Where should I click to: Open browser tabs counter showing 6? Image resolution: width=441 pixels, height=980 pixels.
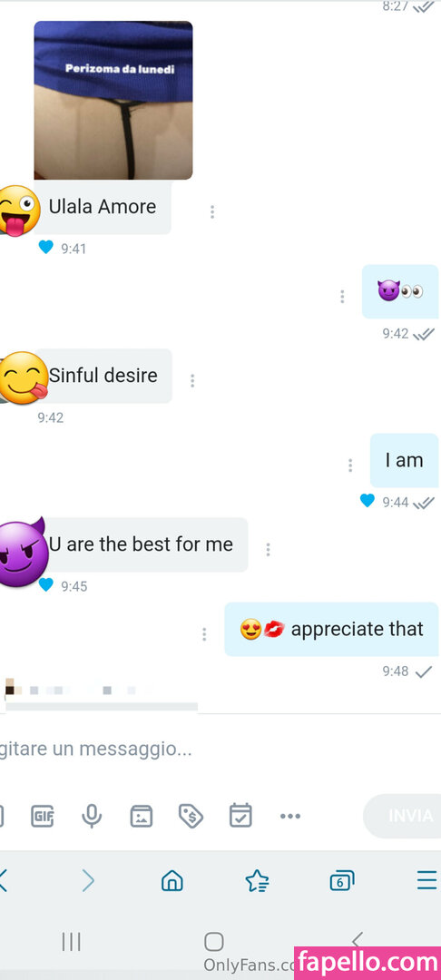(x=341, y=880)
